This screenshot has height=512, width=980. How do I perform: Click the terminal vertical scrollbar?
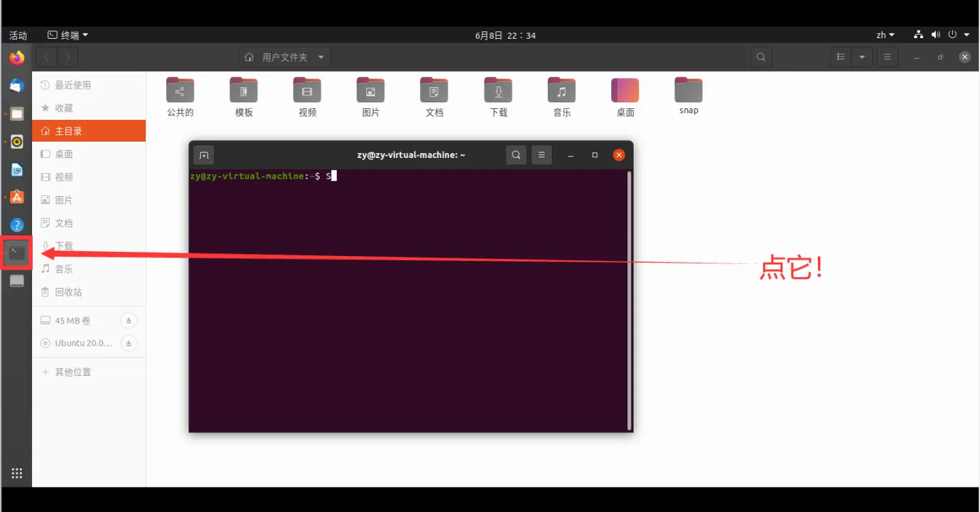coord(630,300)
